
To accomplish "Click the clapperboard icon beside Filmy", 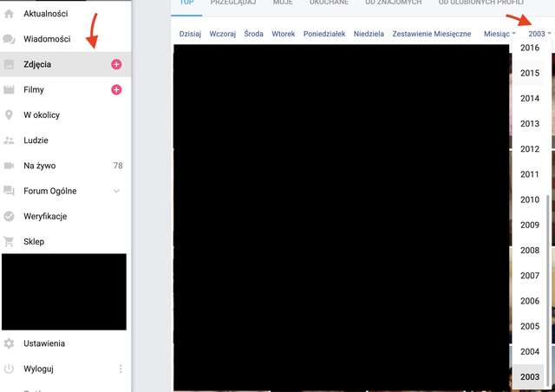I will 9,89.
